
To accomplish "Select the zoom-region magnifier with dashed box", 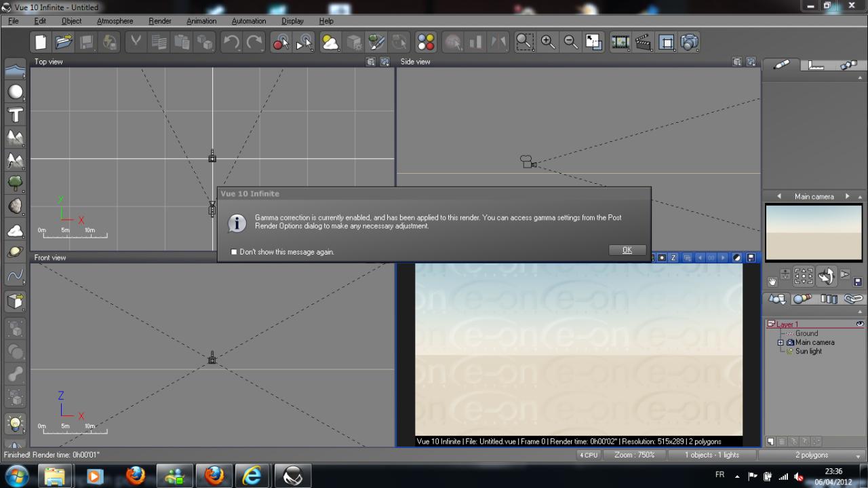I will point(524,42).
